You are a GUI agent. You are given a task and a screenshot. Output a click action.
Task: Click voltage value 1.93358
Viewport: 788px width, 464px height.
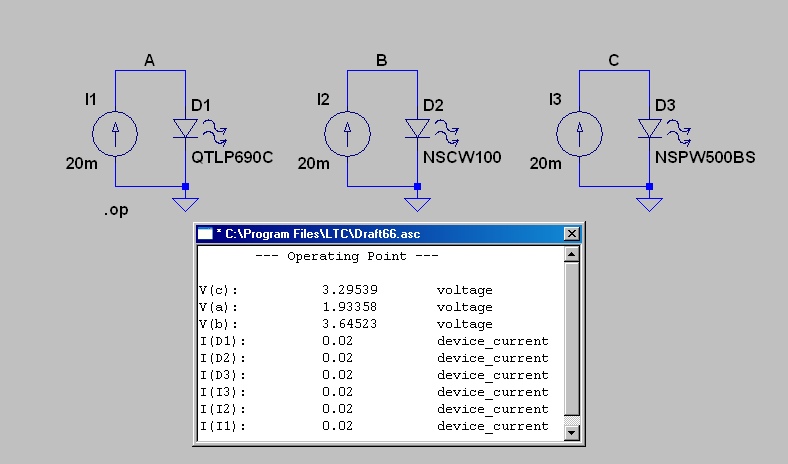(350, 307)
